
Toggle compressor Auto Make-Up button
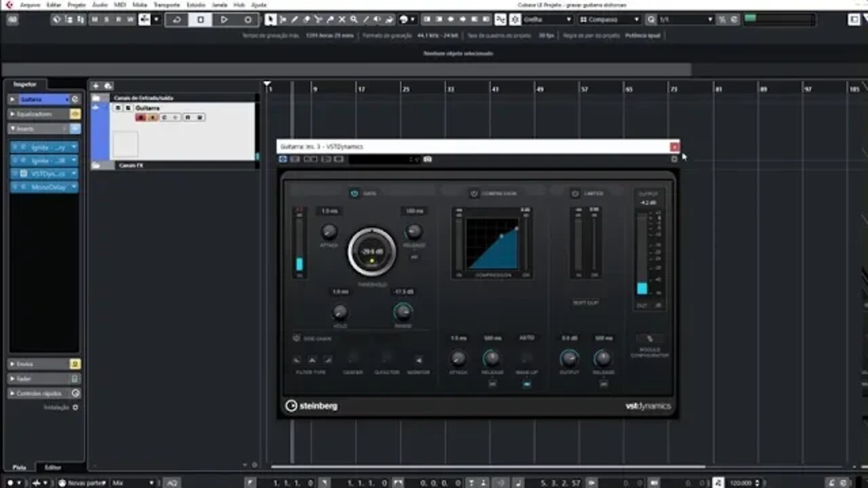[x=526, y=384]
